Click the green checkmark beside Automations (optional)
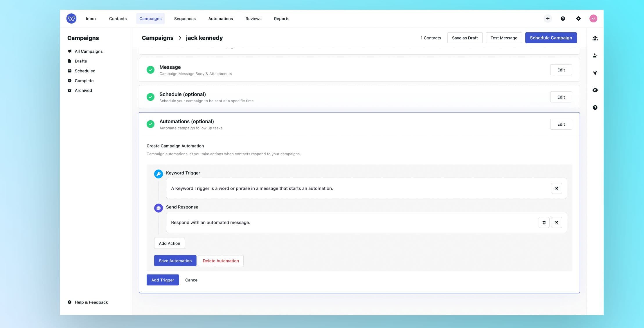 click(x=150, y=124)
